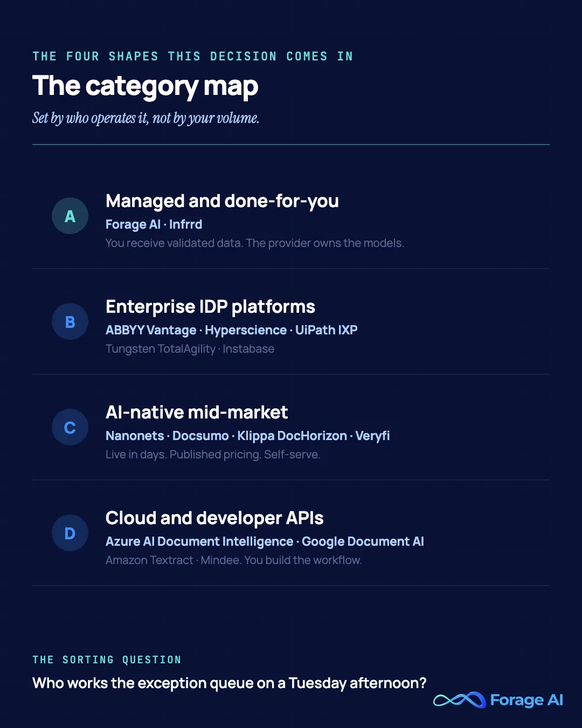The image size is (582, 728).
Task: Click the 'Forage AI' wordmark text
Action: 526,700
